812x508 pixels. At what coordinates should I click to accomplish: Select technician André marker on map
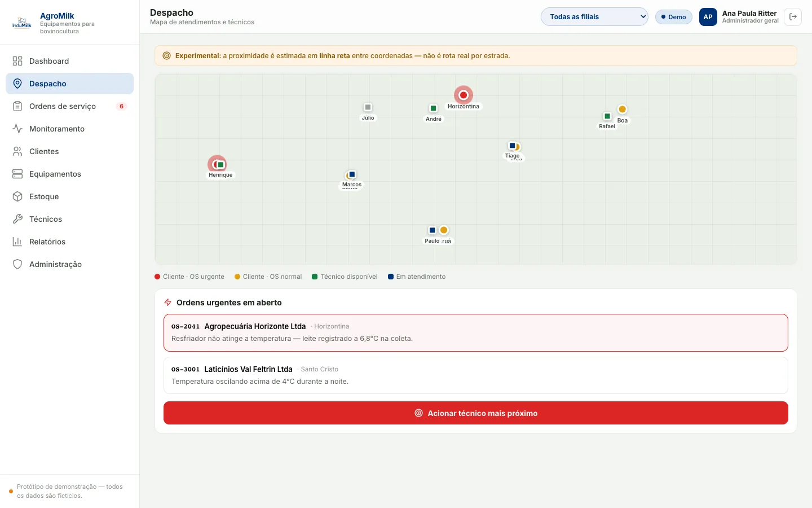click(433, 108)
